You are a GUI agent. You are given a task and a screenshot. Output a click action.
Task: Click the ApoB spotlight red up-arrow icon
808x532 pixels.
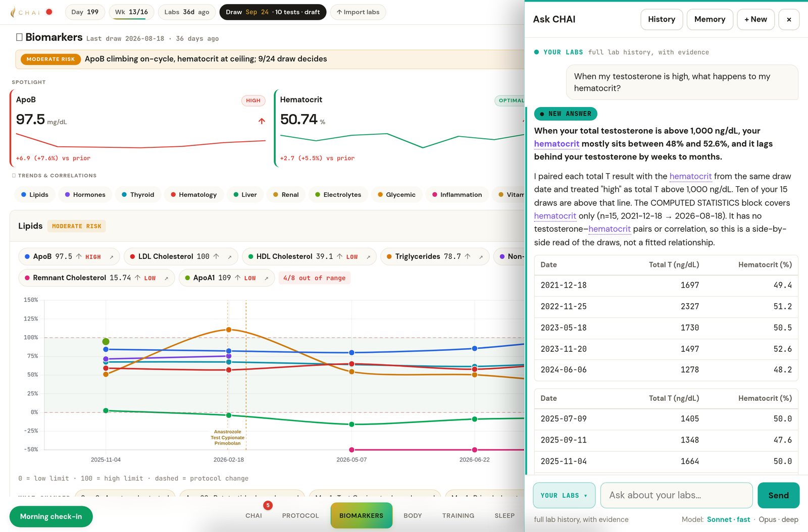[262, 121]
